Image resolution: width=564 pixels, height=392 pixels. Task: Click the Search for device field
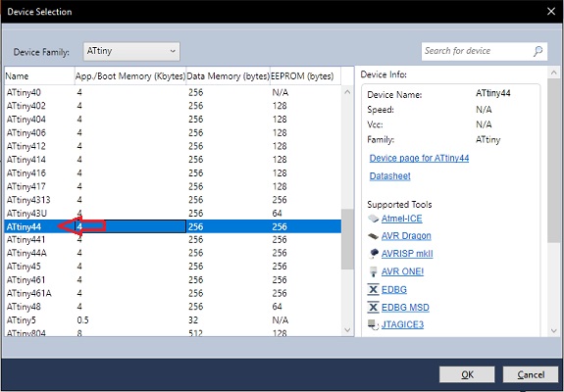coord(485,51)
